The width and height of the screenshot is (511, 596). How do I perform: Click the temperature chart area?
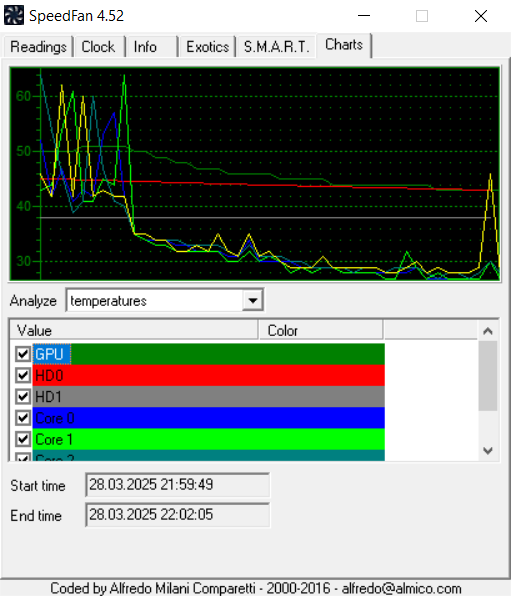tap(254, 174)
